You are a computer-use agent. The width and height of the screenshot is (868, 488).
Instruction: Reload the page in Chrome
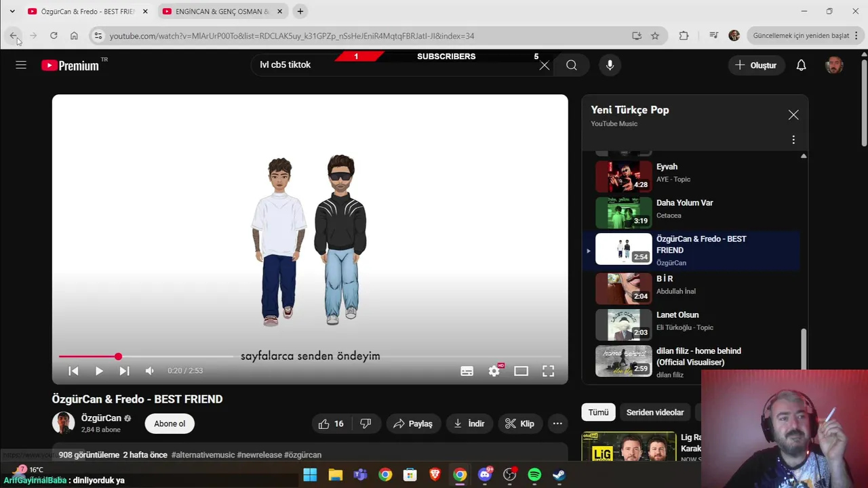pyautogui.click(x=54, y=36)
